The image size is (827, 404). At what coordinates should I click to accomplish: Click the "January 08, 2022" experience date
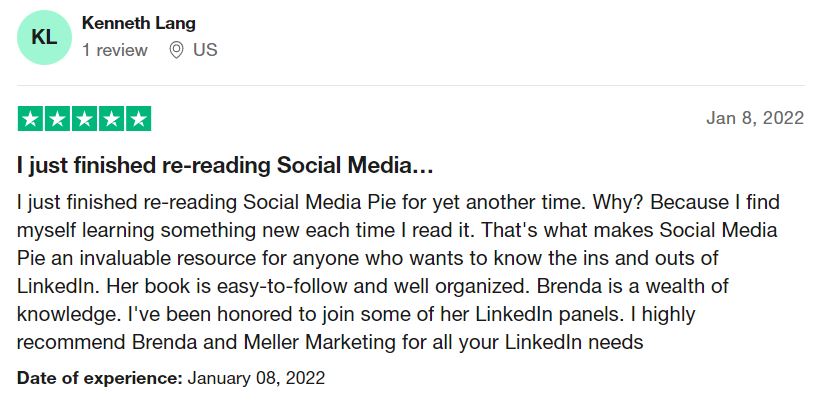point(256,379)
